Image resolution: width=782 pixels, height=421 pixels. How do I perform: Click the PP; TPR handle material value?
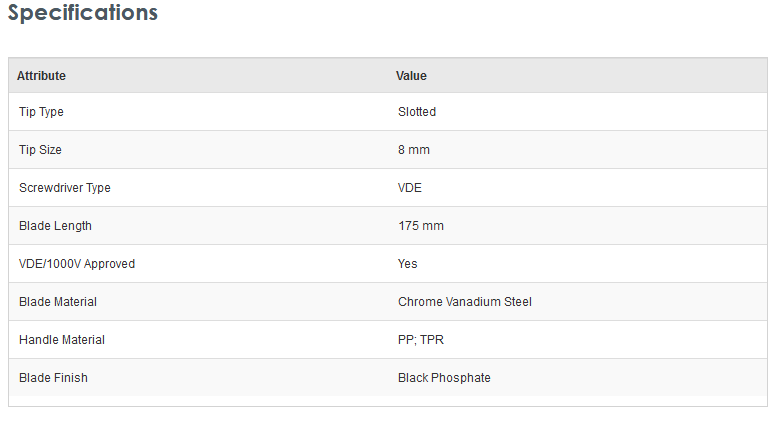pos(421,340)
